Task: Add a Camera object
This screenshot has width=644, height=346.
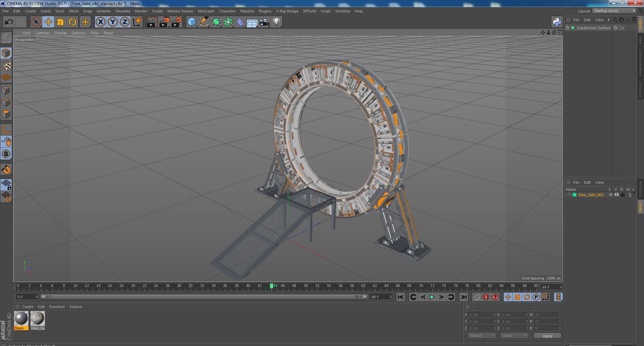Action: tap(264, 22)
